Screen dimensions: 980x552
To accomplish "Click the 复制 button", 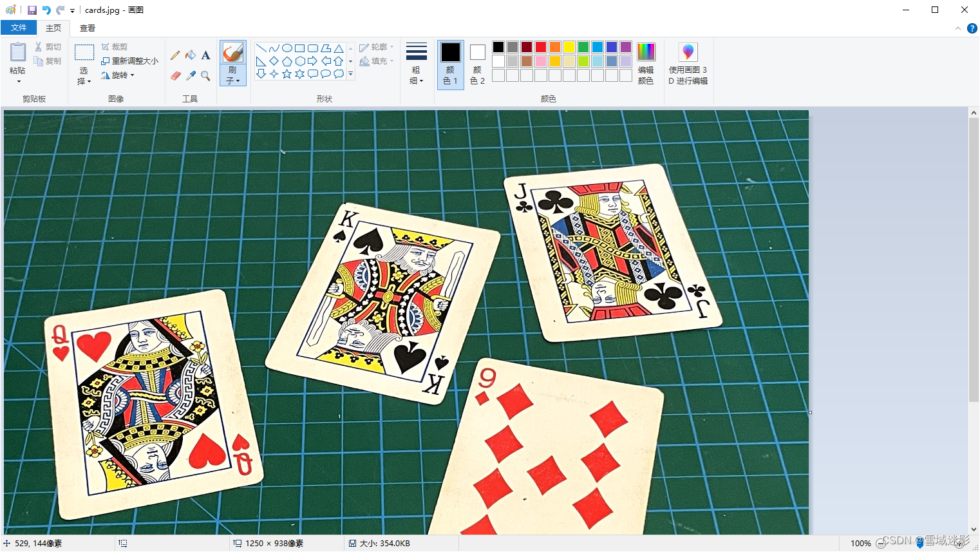I will (48, 61).
